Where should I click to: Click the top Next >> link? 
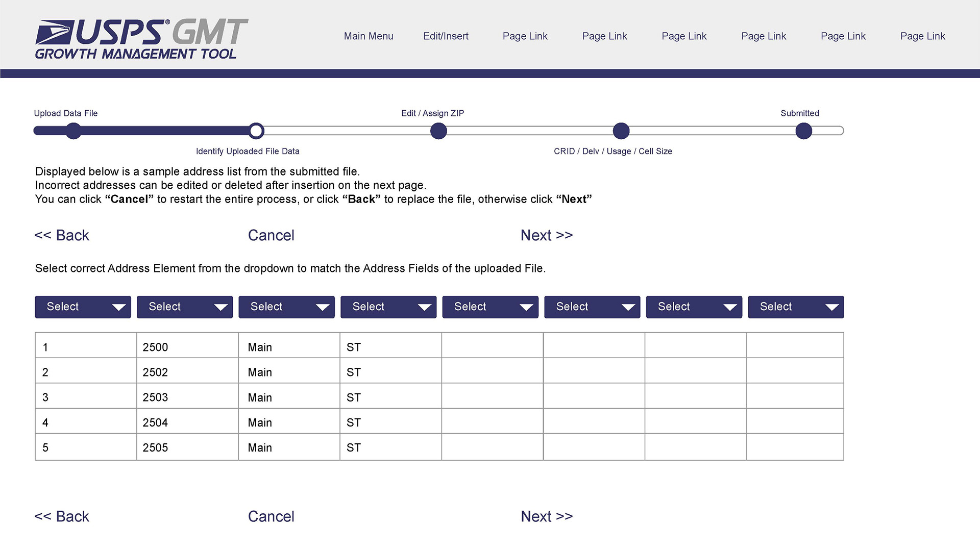pos(547,235)
